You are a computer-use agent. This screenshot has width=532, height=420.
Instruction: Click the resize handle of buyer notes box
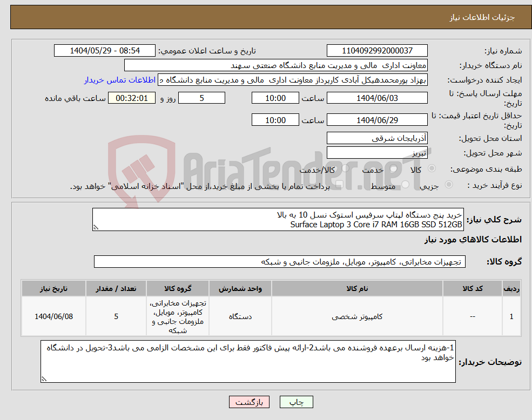44,380
